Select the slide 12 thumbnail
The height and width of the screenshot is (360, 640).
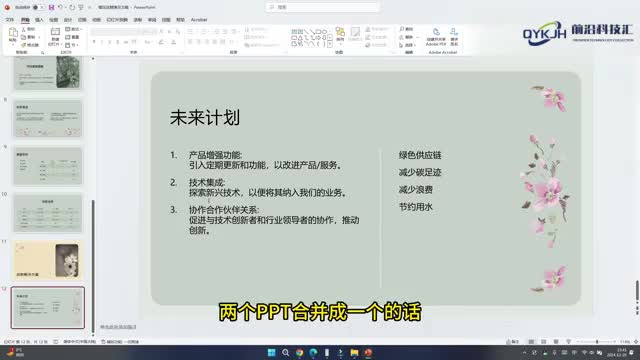[48, 307]
